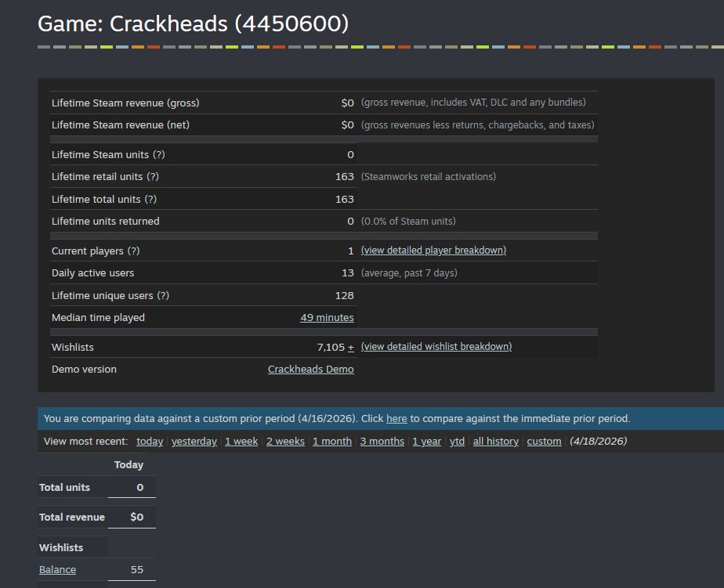724x588 pixels.
Task: Click the '(Steamworks retail activations)' note
Action: (429, 177)
